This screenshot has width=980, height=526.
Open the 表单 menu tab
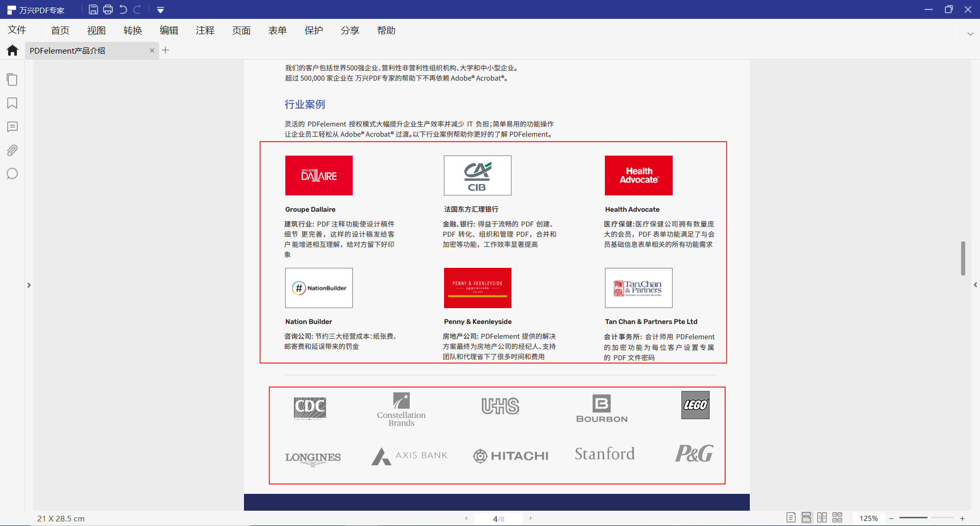(x=278, y=31)
